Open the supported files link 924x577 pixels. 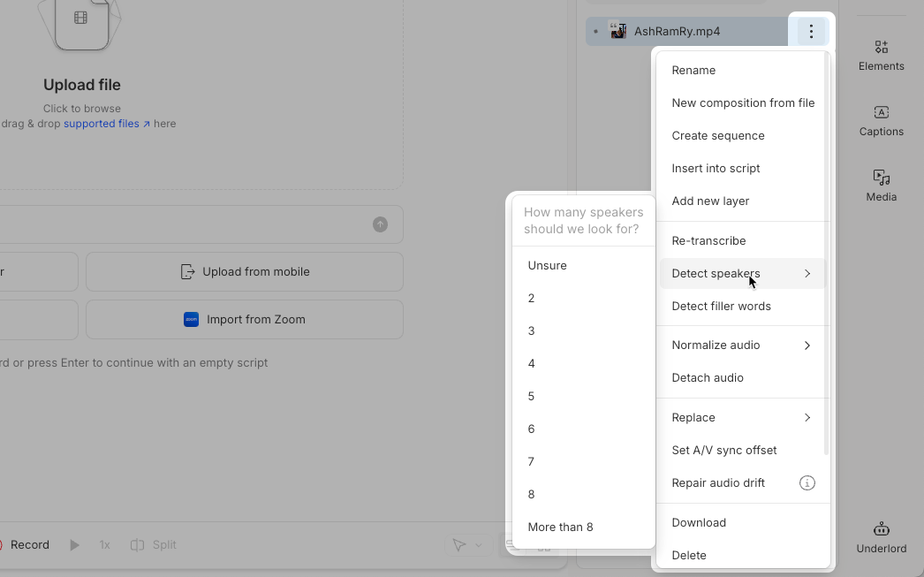click(x=102, y=124)
